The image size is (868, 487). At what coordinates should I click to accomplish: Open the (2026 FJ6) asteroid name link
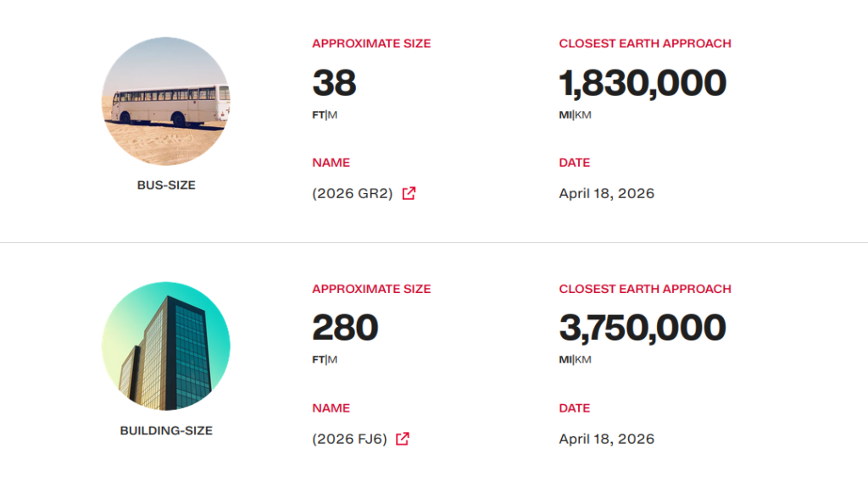tap(349, 439)
